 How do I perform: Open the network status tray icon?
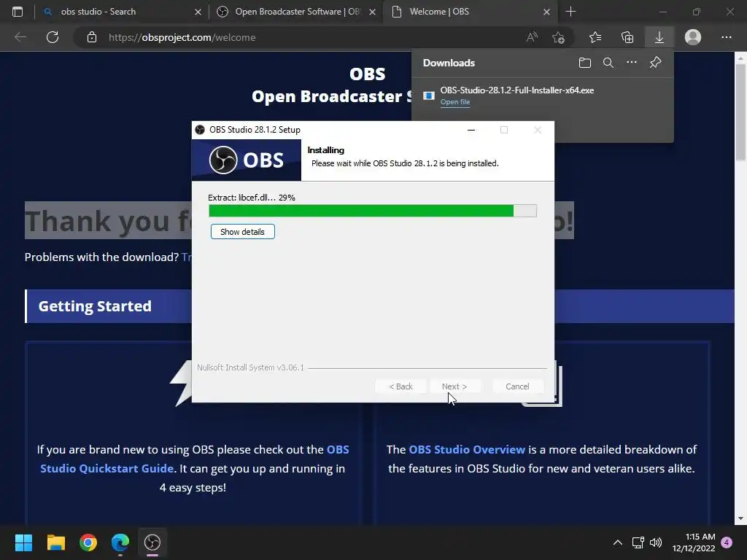pos(638,542)
